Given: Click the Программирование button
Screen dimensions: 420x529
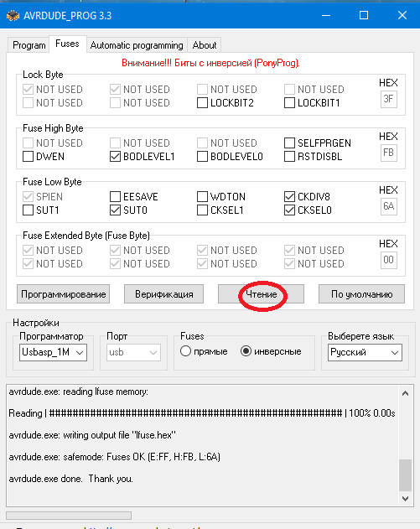Looking at the screenshot, I should (64, 294).
